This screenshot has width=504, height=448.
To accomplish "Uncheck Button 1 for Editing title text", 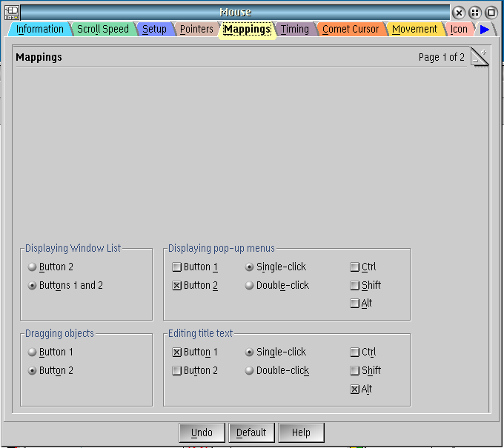I will (x=195, y=352).
